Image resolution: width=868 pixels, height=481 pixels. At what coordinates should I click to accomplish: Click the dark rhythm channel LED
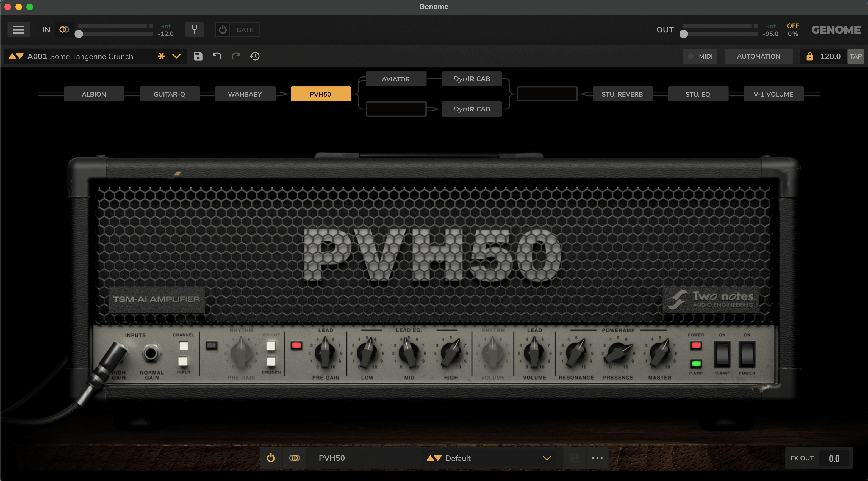click(211, 345)
